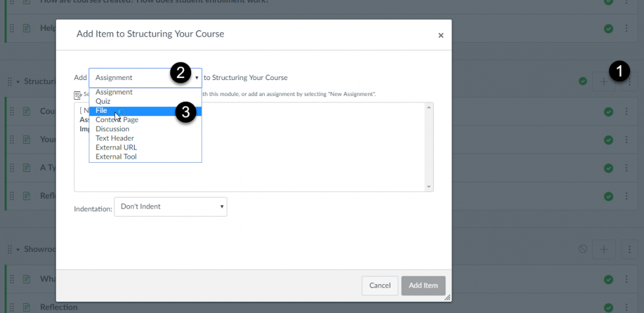Viewport: 644px width, 313px height.
Task: Click the page icon of the Structuring module's 'Refl' row
Action: tap(27, 196)
